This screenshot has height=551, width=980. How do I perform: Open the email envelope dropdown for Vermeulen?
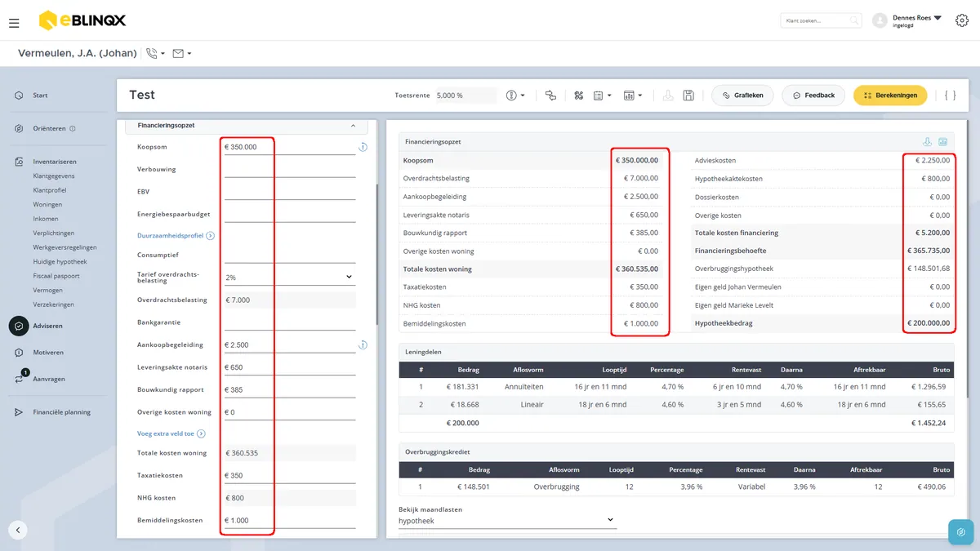tap(182, 54)
